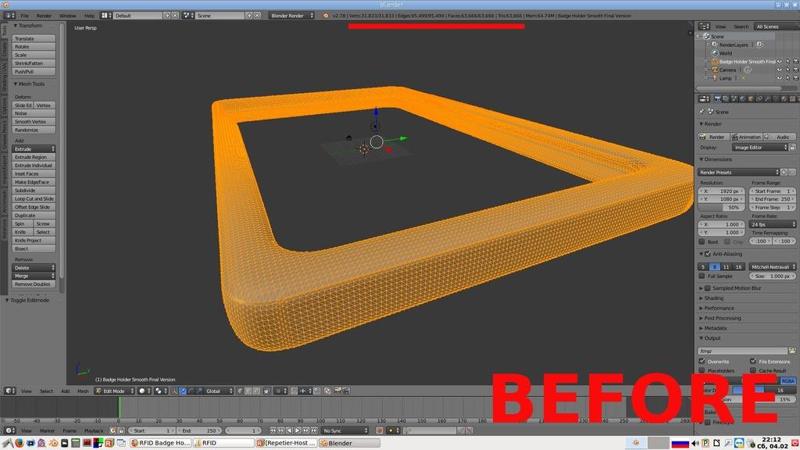
Task: Click the Firefox icon in the taskbar
Action: (x=19, y=443)
